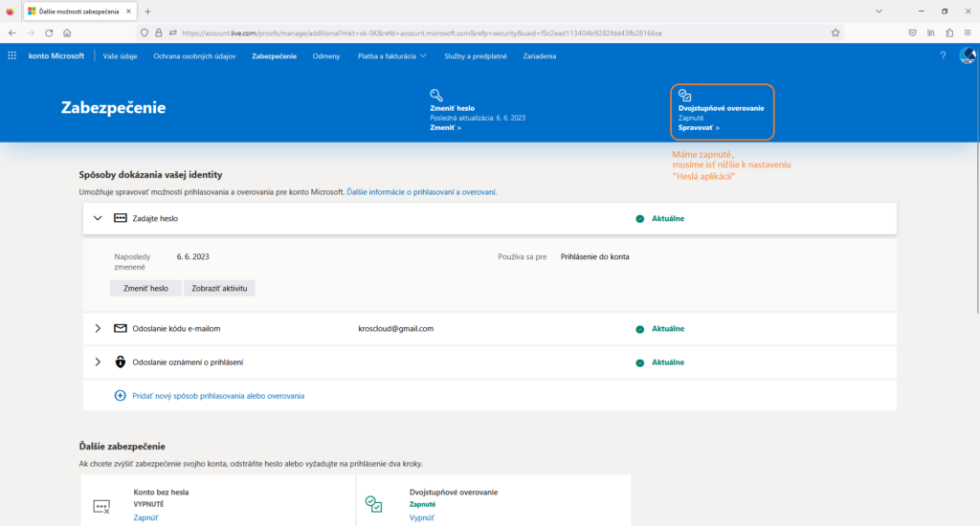The height and width of the screenshot is (526, 980).
Task: Open the Firefox hamburger application menu
Action: (x=967, y=33)
